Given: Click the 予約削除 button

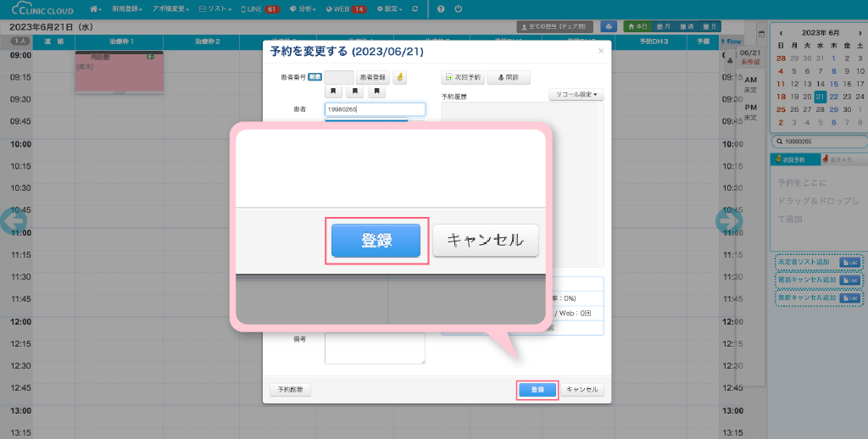Looking at the screenshot, I should pyautogui.click(x=291, y=390).
